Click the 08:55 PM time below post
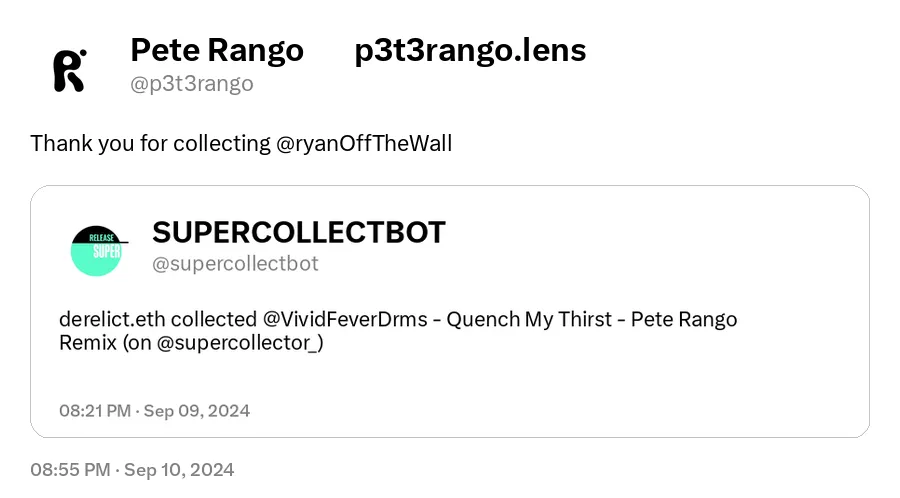 pos(70,470)
